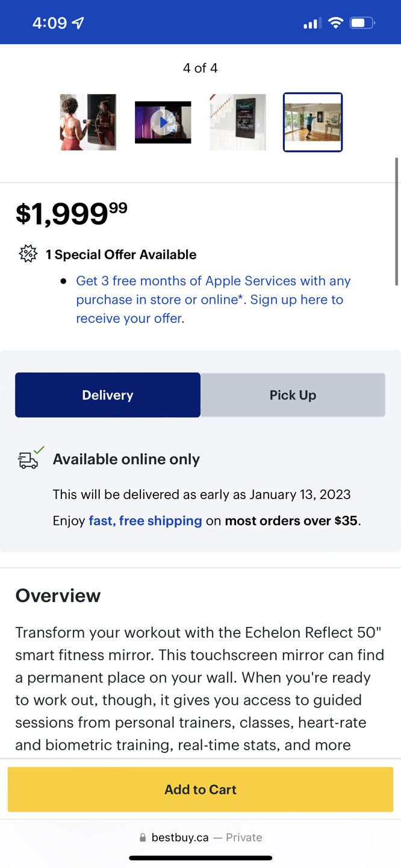Tap the lock icon beside bestbuy.ca
This screenshot has width=401, height=868.
pyautogui.click(x=143, y=837)
